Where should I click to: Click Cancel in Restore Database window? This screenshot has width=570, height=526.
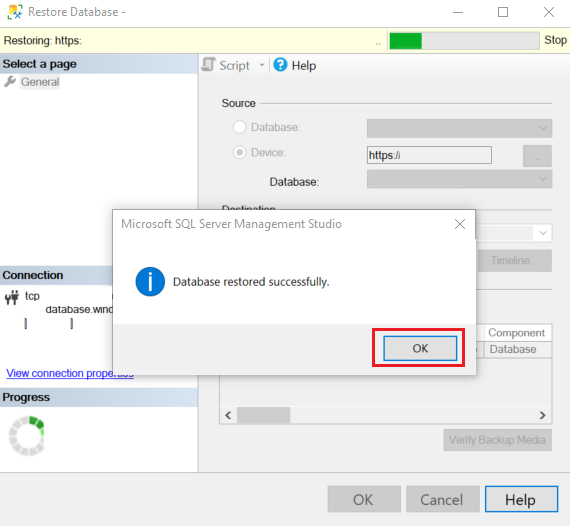[442, 499]
